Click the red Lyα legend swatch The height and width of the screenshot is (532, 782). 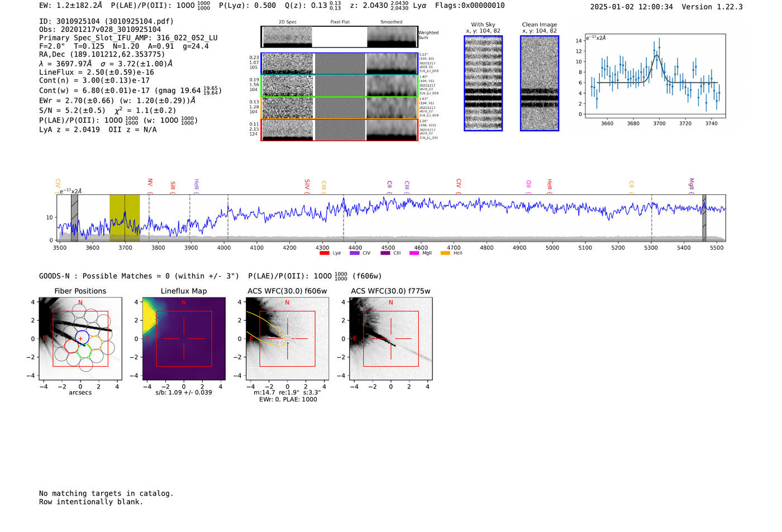(x=324, y=253)
